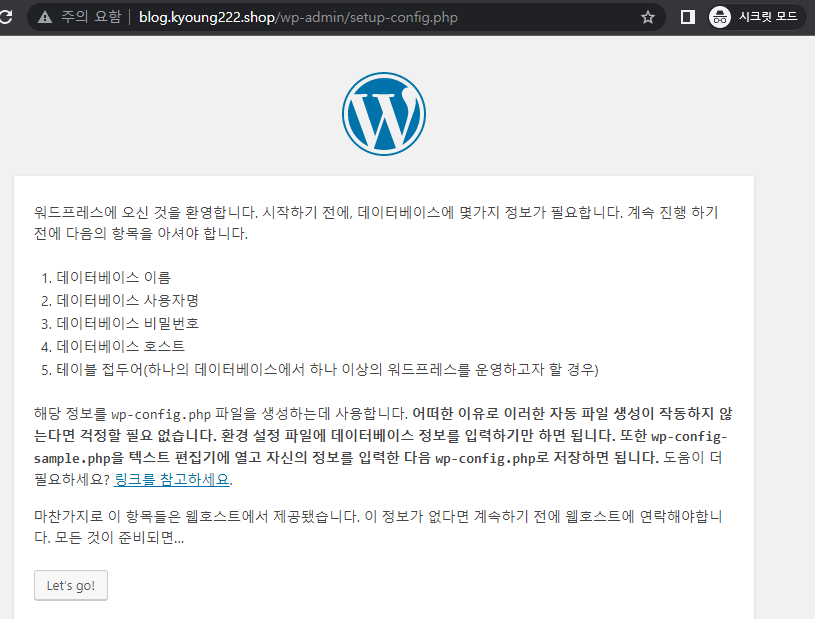Click the browser reload icon
The image size is (815, 619).
click(x=5, y=17)
